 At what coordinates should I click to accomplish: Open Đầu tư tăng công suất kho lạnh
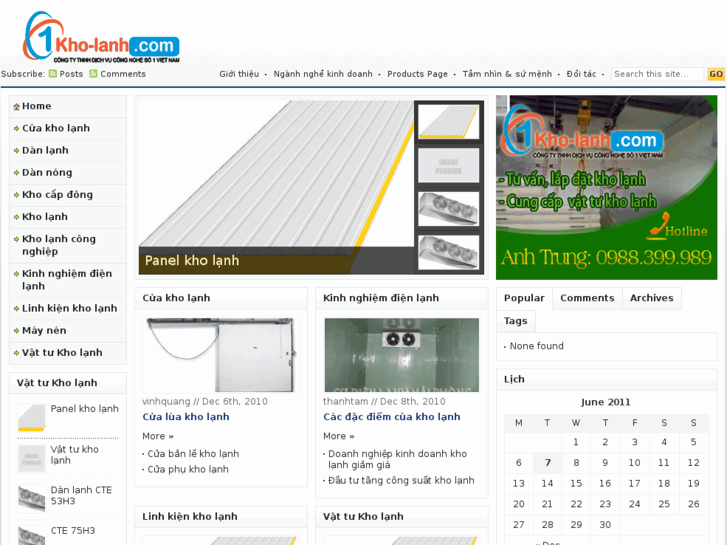click(x=402, y=481)
